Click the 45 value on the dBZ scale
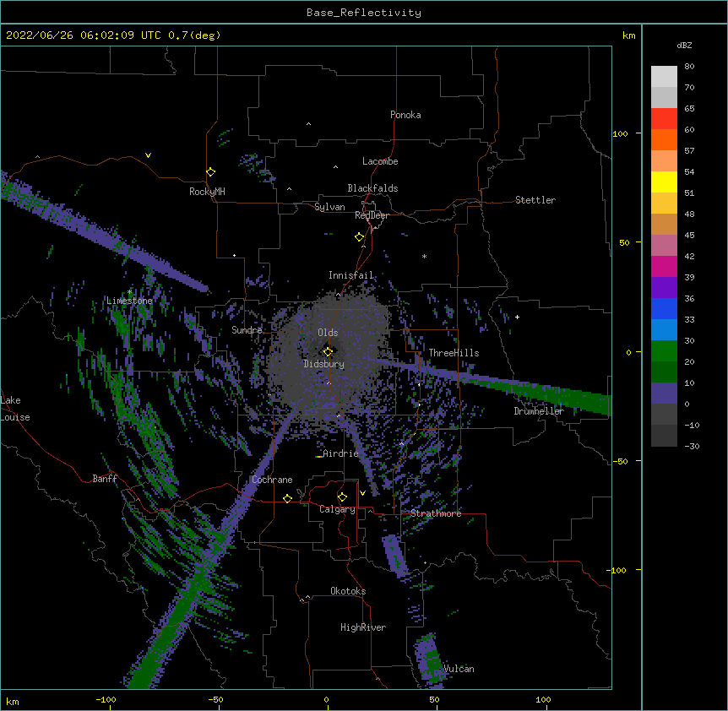Image resolution: width=728 pixels, height=711 pixels. point(689,236)
